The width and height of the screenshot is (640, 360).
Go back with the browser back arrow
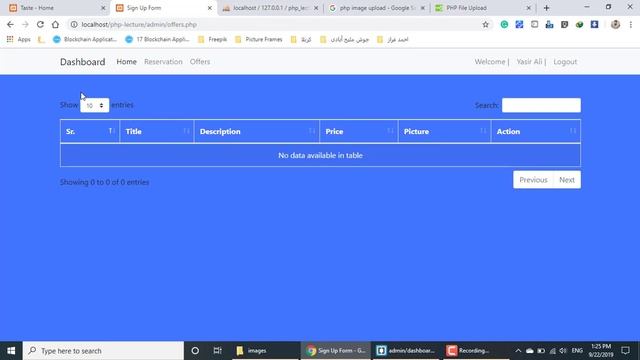click(x=10, y=24)
